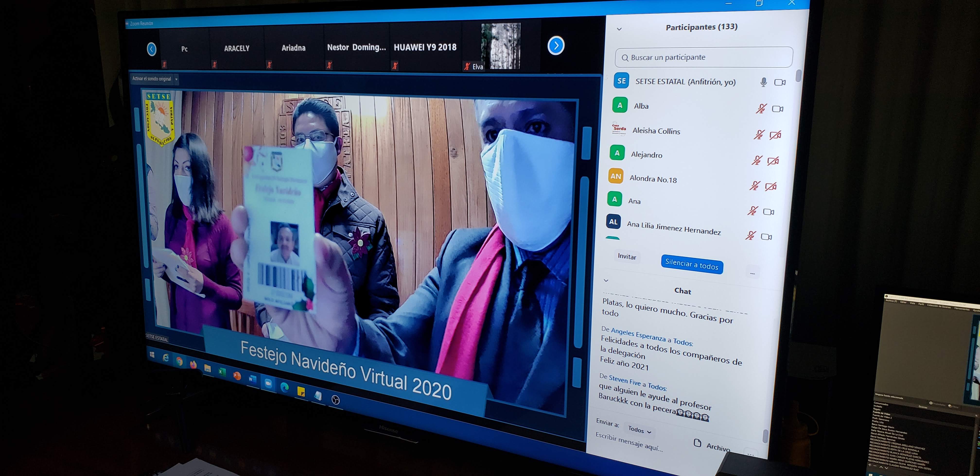
Task: Open dropdown beside Activar el sonido original
Action: [176, 79]
